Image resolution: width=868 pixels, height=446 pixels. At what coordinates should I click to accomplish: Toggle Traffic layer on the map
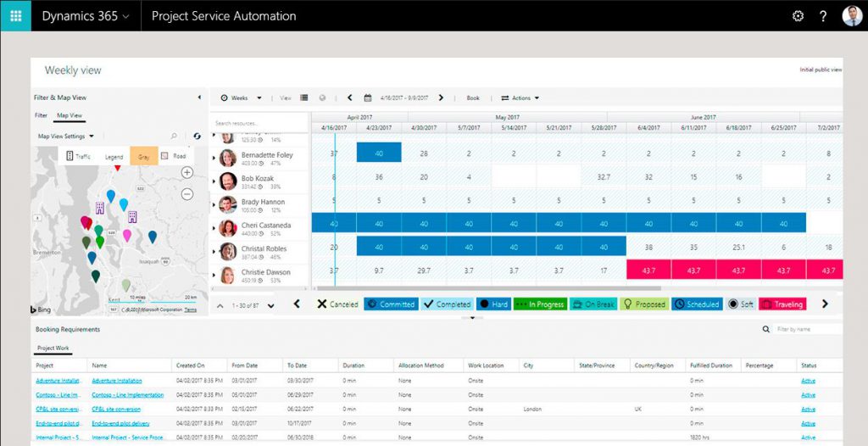click(x=77, y=156)
